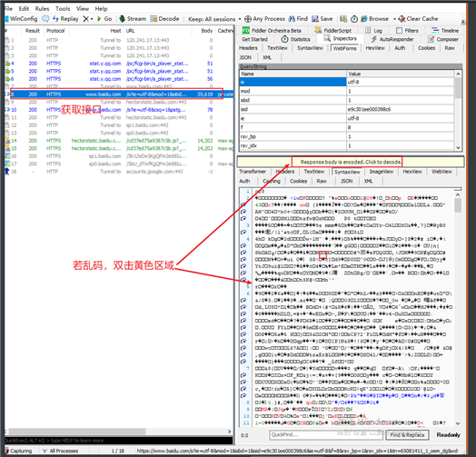Select the Inspectors tab
This screenshot has height=457, width=476.
click(x=340, y=38)
